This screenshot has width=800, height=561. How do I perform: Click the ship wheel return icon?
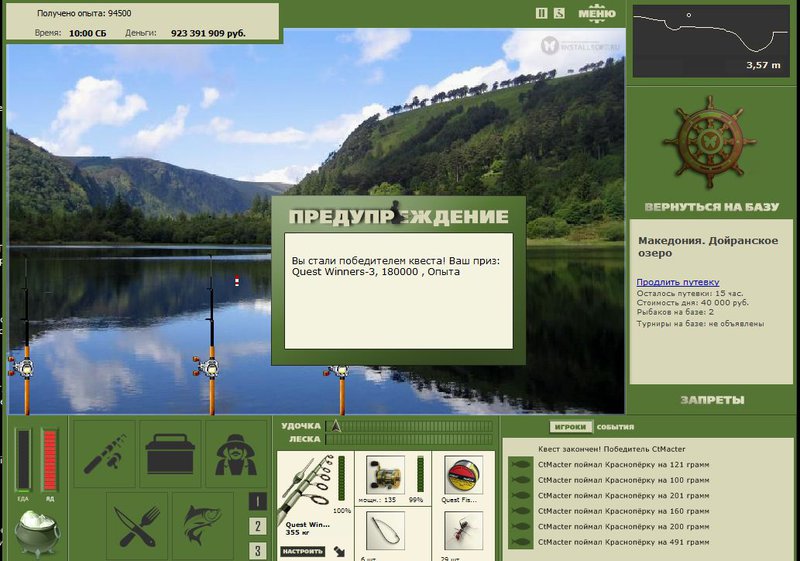tap(709, 142)
